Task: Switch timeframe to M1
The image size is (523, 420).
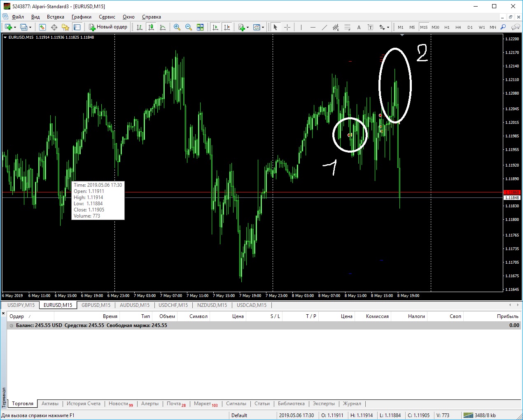Action: [401, 27]
